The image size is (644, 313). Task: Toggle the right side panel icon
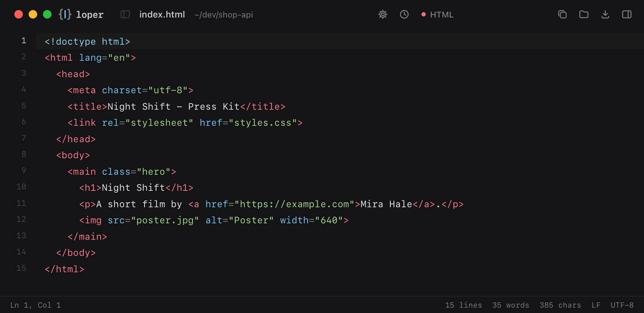[x=627, y=14]
